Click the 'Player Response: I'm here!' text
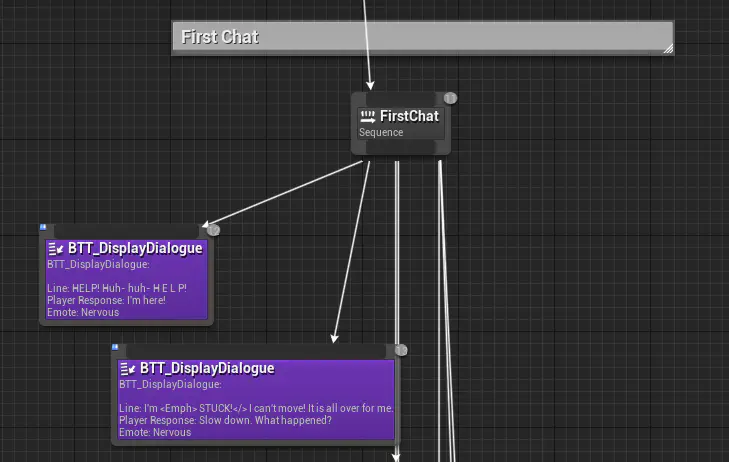Viewport: 729px width, 462px height. [106, 300]
